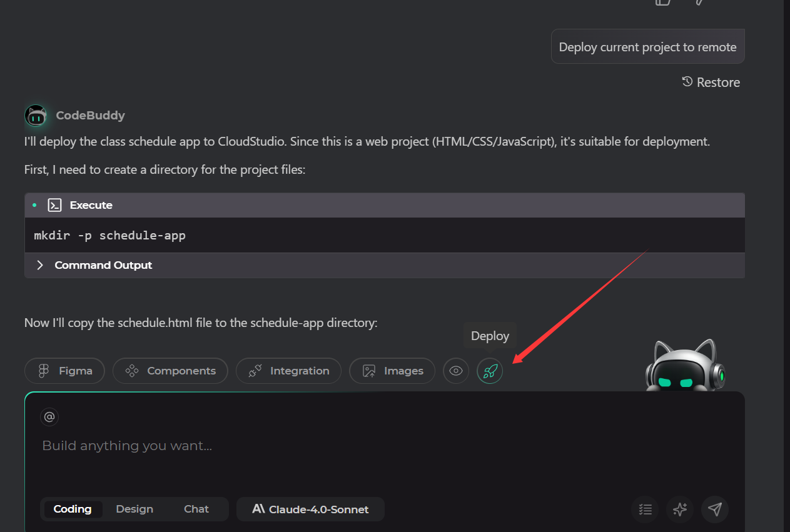
Task: Switch to the Chat mode tab
Action: pyautogui.click(x=196, y=509)
